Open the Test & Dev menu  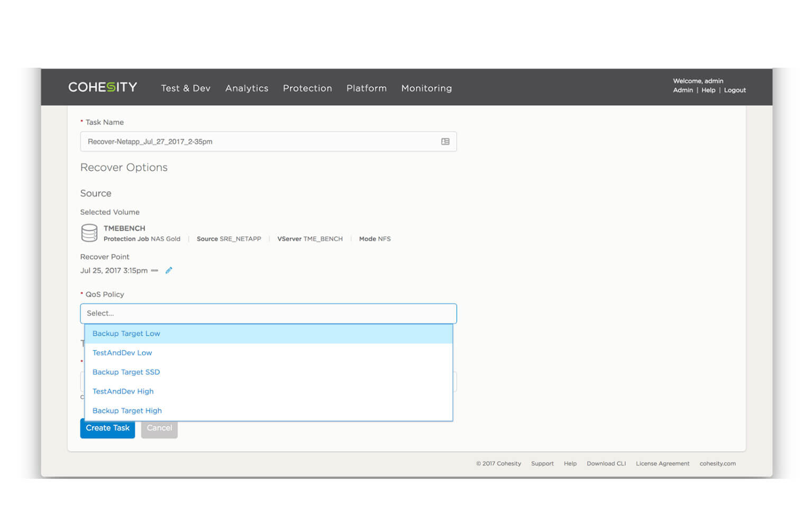pyautogui.click(x=186, y=88)
